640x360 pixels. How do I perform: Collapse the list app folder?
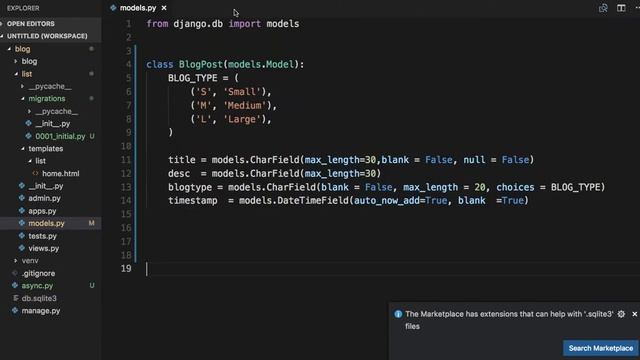(x=27, y=74)
